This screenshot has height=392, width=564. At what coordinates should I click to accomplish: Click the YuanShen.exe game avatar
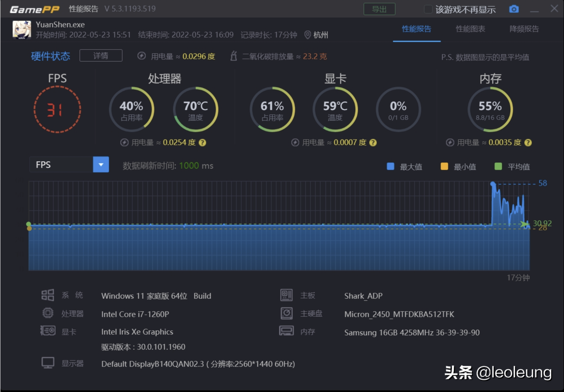pyautogui.click(x=22, y=30)
